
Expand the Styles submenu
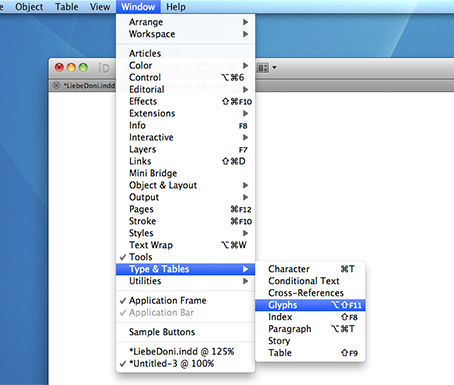185,233
